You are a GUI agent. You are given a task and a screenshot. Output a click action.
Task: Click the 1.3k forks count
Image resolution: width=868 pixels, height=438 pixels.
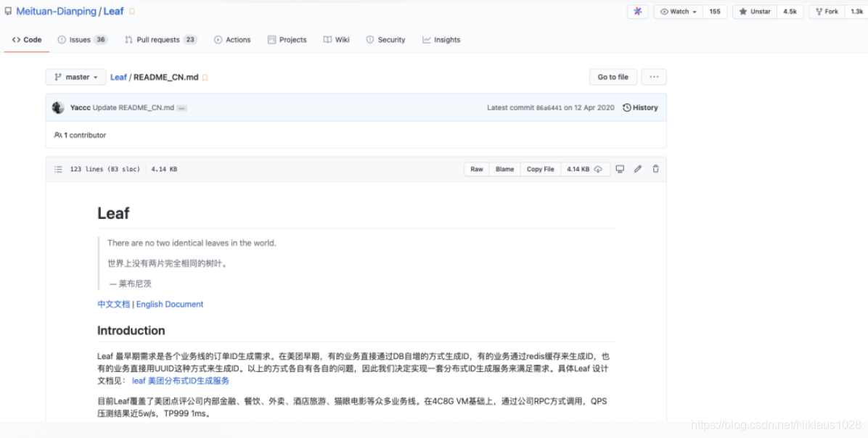856,12
